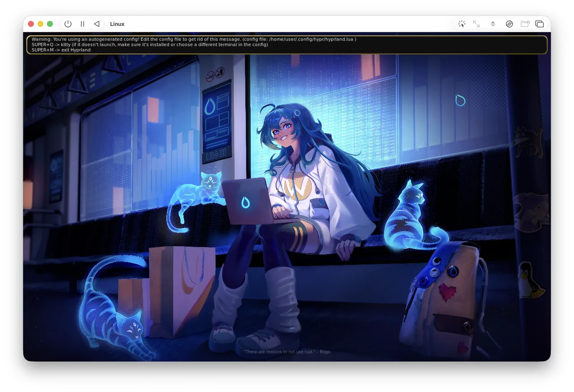
Task: Show the VM windows list icon
Action: 539,24
